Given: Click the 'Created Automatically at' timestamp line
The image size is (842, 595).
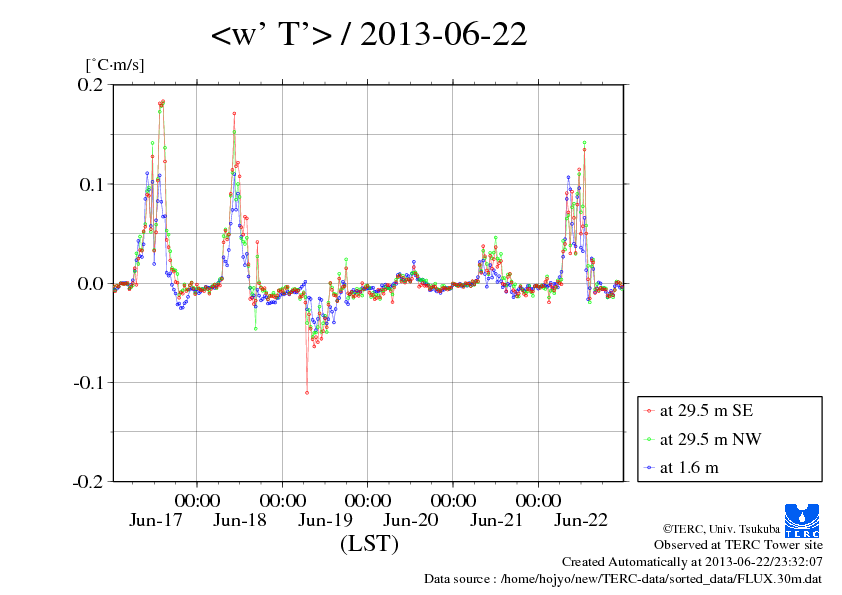Looking at the screenshot, I should (692, 562).
